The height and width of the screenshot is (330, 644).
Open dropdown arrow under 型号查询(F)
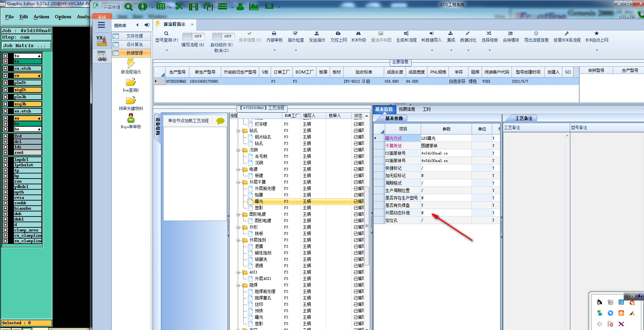click(x=167, y=50)
